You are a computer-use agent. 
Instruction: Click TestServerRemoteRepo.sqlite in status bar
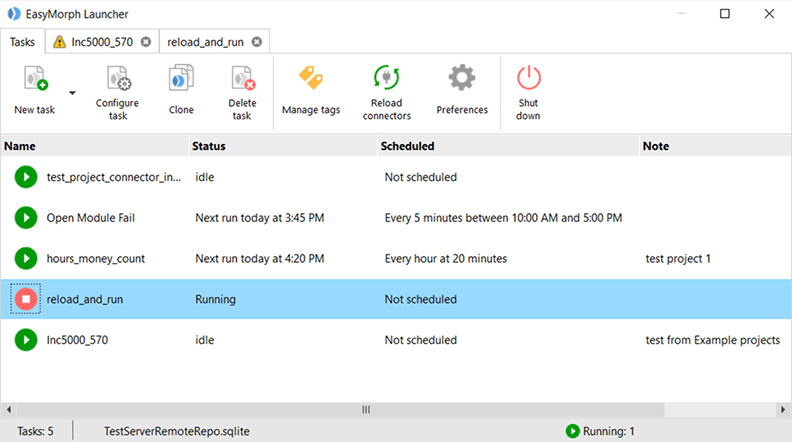[x=177, y=431]
